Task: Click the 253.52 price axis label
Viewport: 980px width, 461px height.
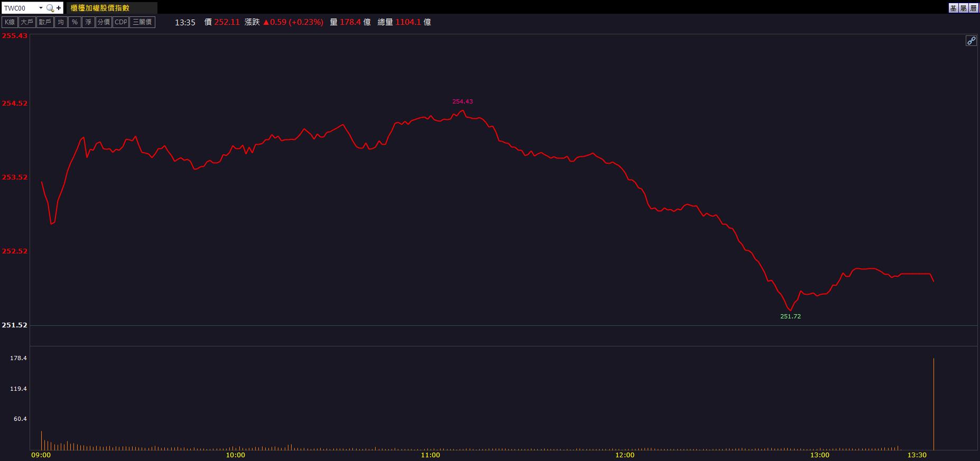Action: pos(14,177)
